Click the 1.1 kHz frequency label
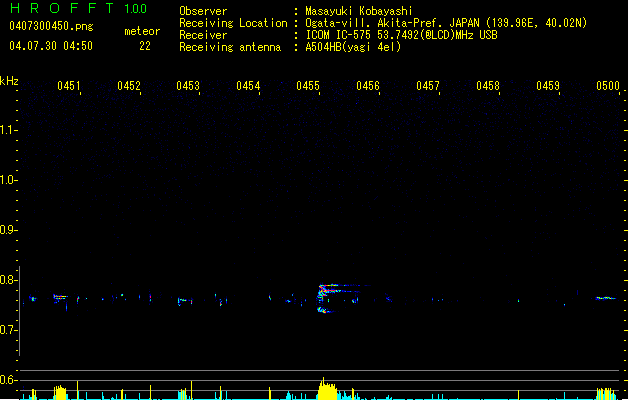629x400 pixels. coord(8,130)
